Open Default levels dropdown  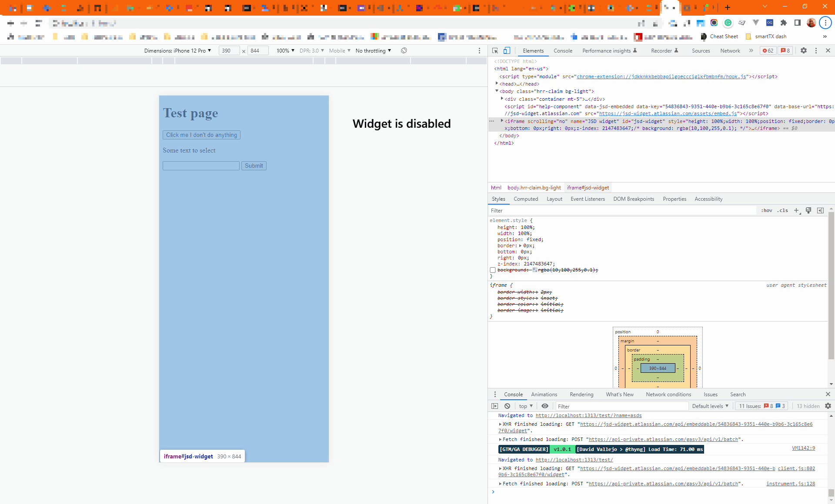click(x=710, y=406)
